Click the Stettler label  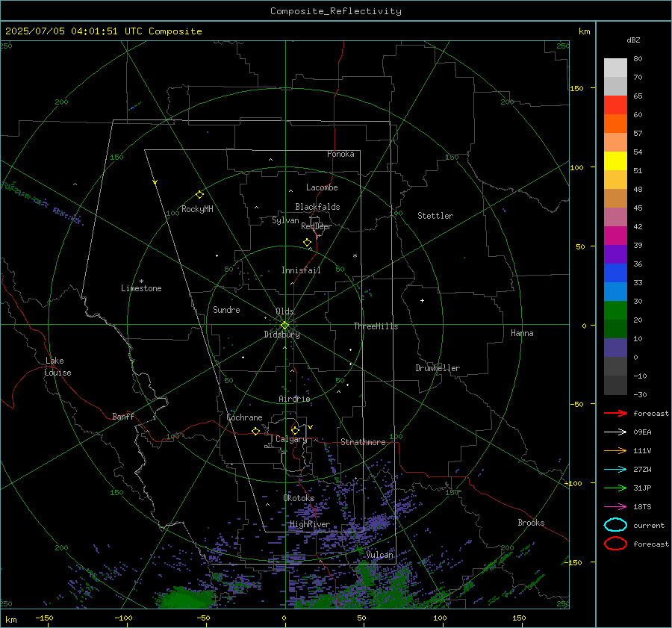click(435, 216)
